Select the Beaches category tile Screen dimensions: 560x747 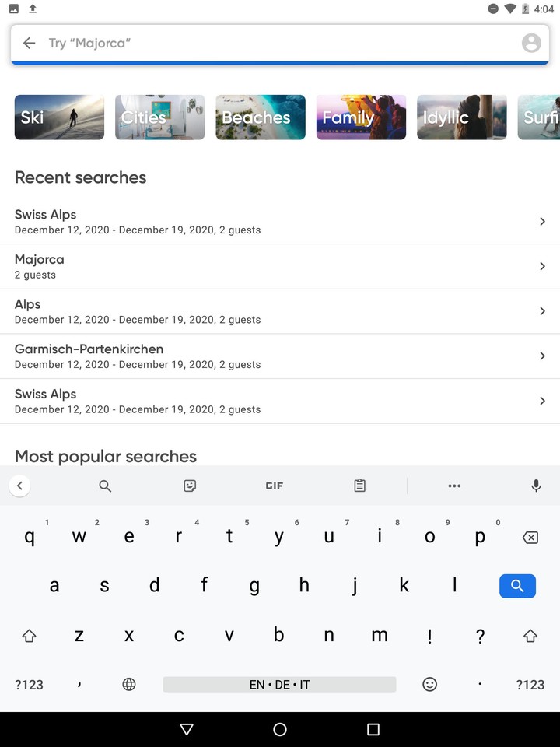[x=261, y=117]
